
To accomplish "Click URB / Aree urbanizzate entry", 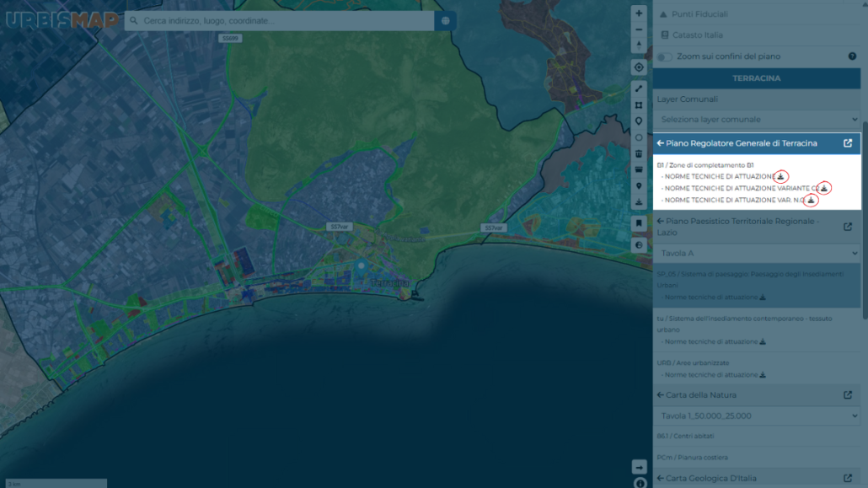I will (693, 363).
